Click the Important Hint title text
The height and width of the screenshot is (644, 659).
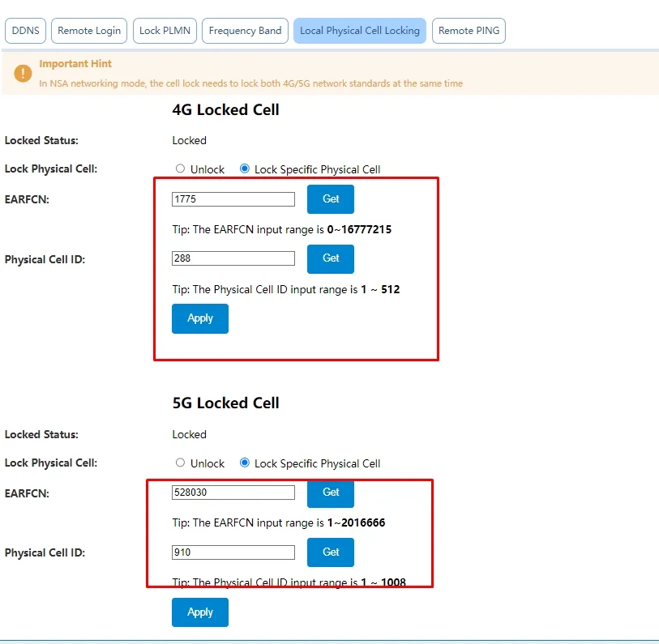point(75,64)
